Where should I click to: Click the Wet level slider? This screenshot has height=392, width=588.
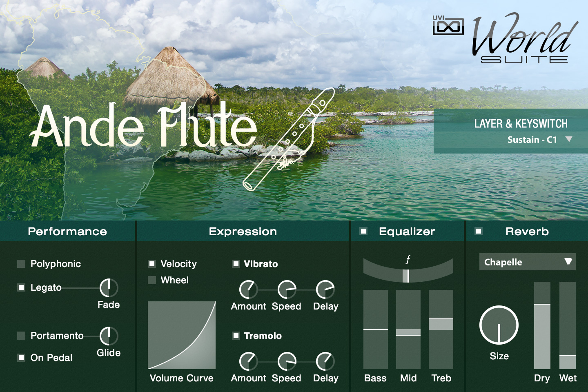pos(568,325)
